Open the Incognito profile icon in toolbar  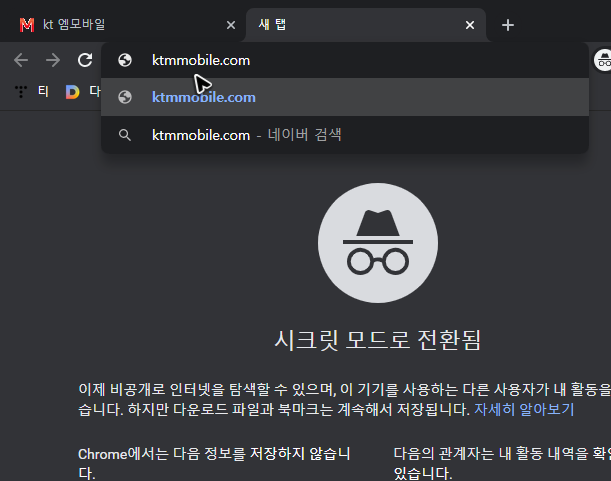pos(603,60)
